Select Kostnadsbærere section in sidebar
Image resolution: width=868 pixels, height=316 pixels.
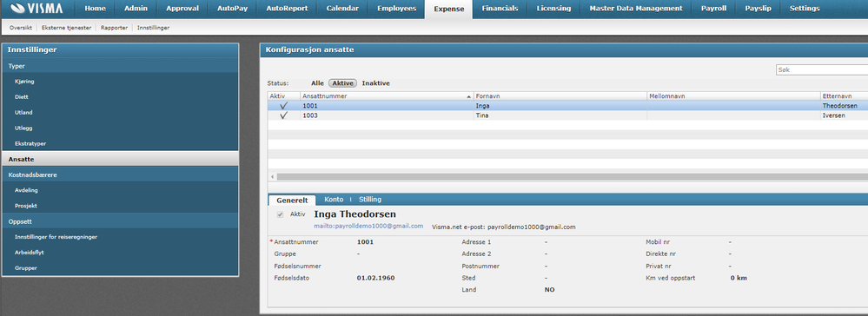click(x=120, y=174)
